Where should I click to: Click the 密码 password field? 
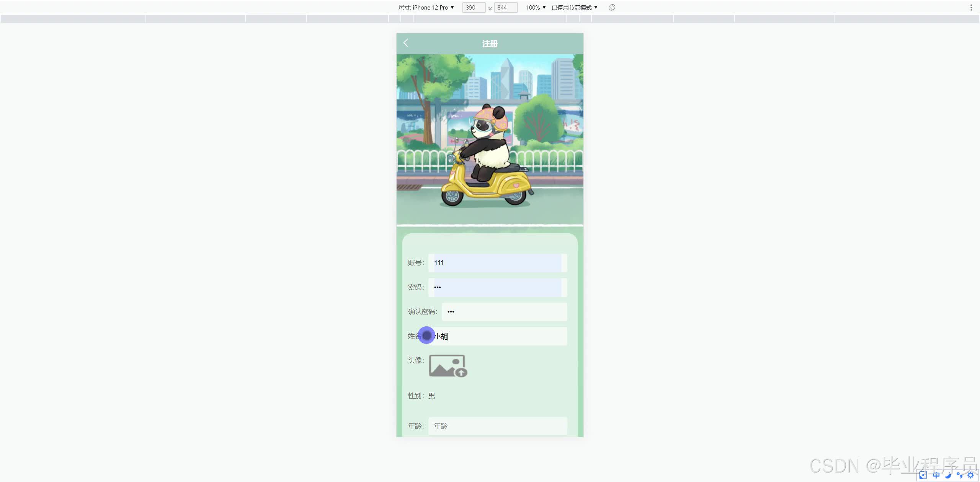coord(497,287)
